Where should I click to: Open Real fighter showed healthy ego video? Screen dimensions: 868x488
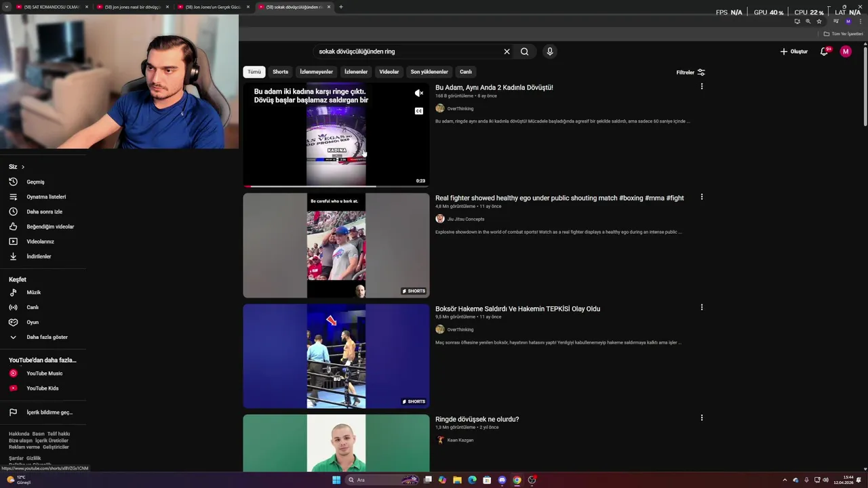(x=559, y=198)
